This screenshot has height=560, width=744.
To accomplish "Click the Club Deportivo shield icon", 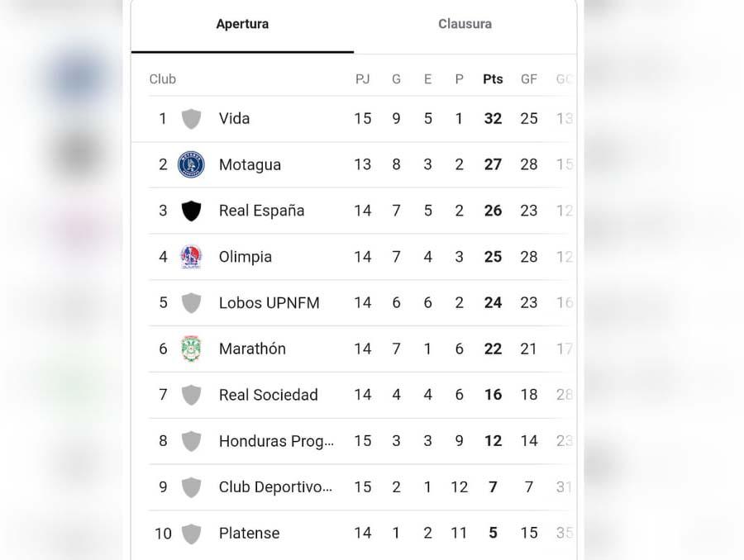I will tap(191, 487).
